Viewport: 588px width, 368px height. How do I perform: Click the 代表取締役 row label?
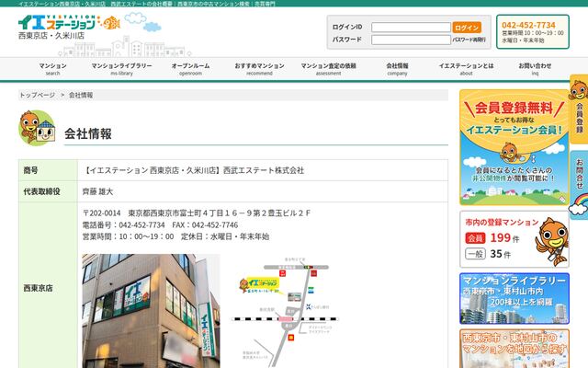click(41, 191)
